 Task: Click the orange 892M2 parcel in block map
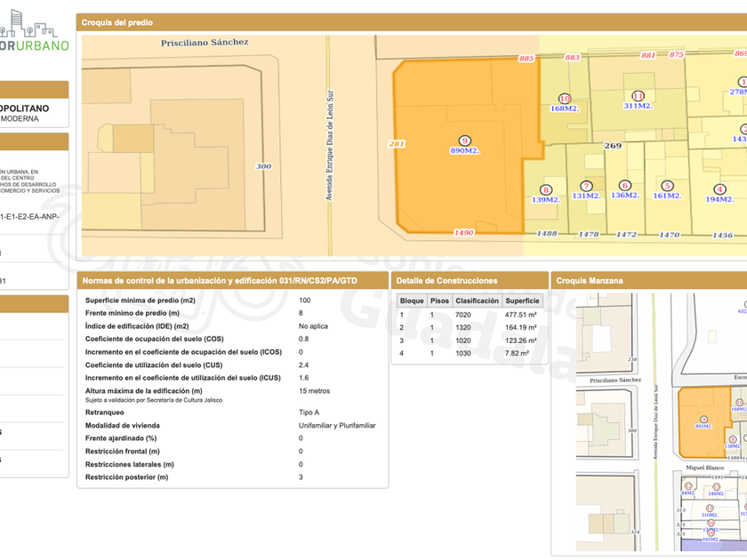tap(701, 422)
